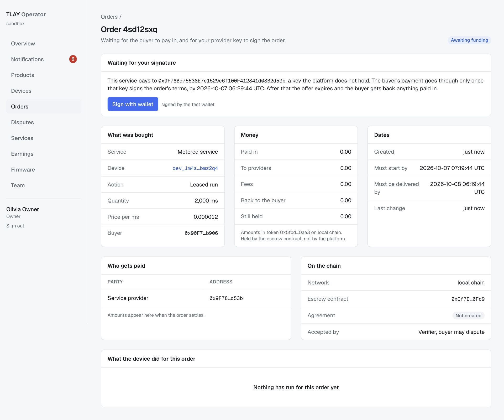This screenshot has height=420, width=504.
Task: Click the Last change value
Action: (x=474, y=208)
